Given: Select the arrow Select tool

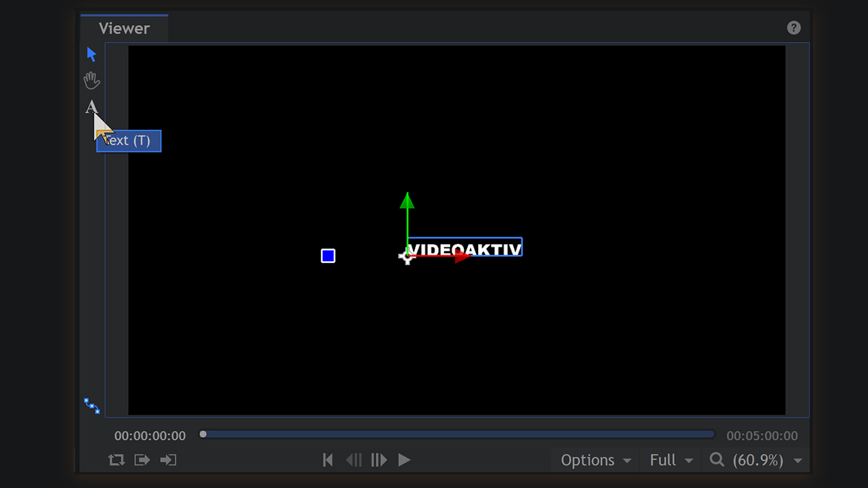Looking at the screenshot, I should (x=92, y=54).
